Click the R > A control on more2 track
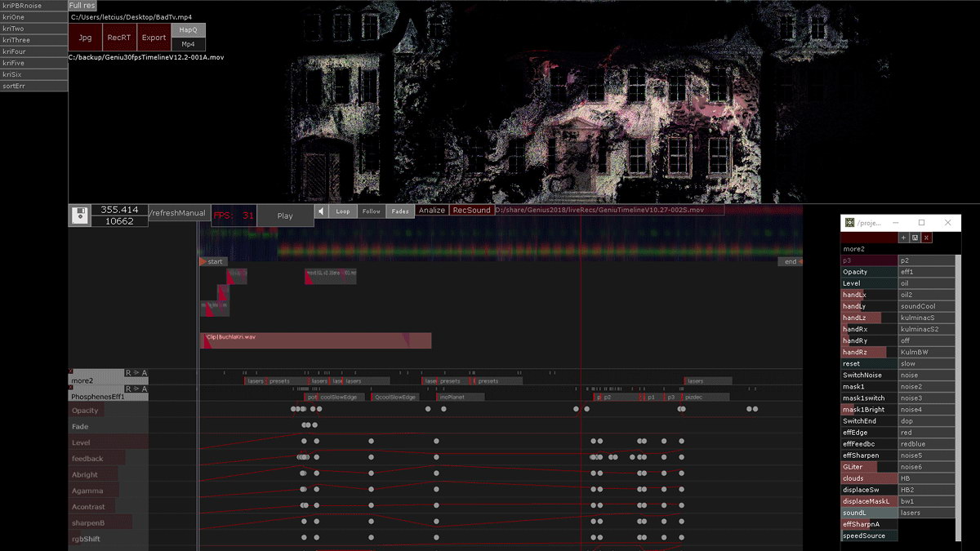980x551 pixels. [136, 373]
